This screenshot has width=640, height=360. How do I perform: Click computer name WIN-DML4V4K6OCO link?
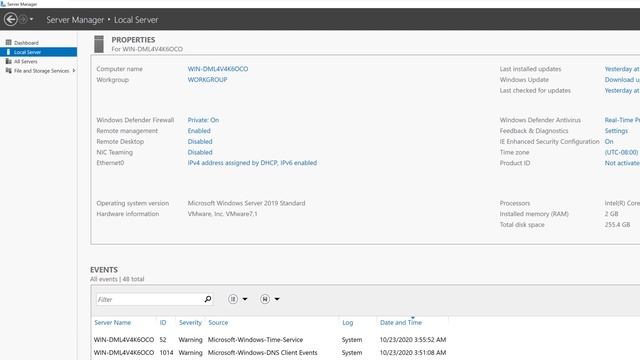(218, 69)
